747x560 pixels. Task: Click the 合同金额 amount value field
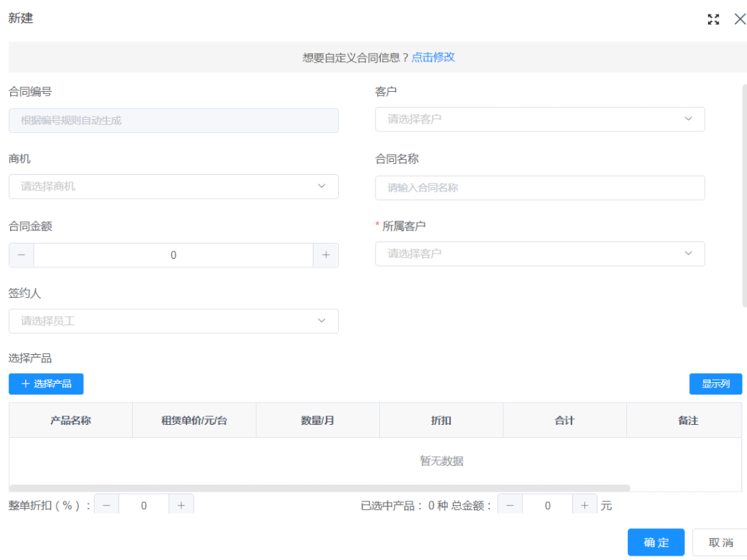173,254
